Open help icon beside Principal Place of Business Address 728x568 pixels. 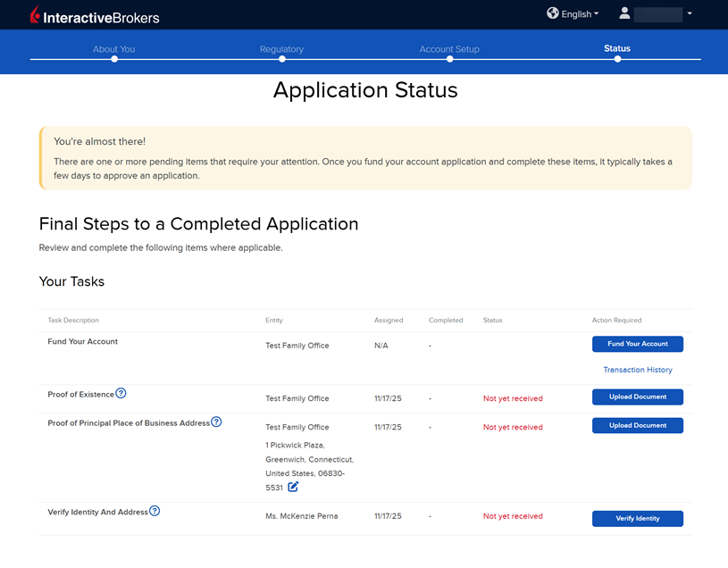click(x=216, y=422)
